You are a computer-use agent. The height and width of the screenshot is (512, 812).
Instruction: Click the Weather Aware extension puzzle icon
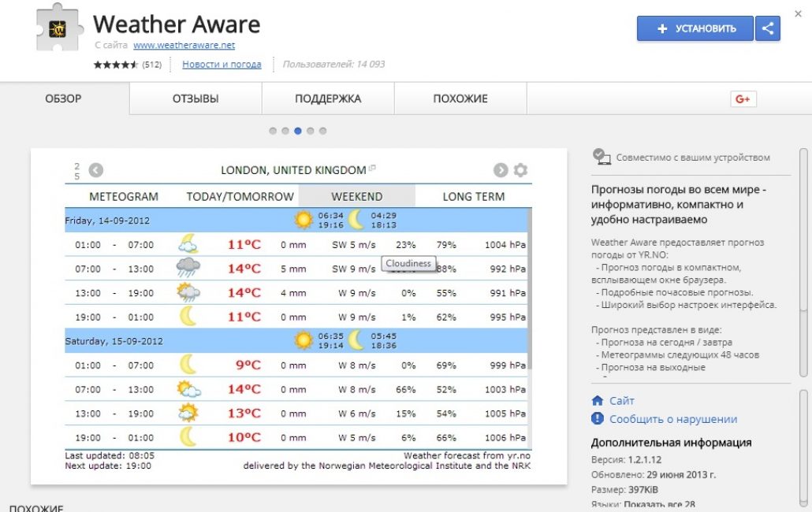60,28
